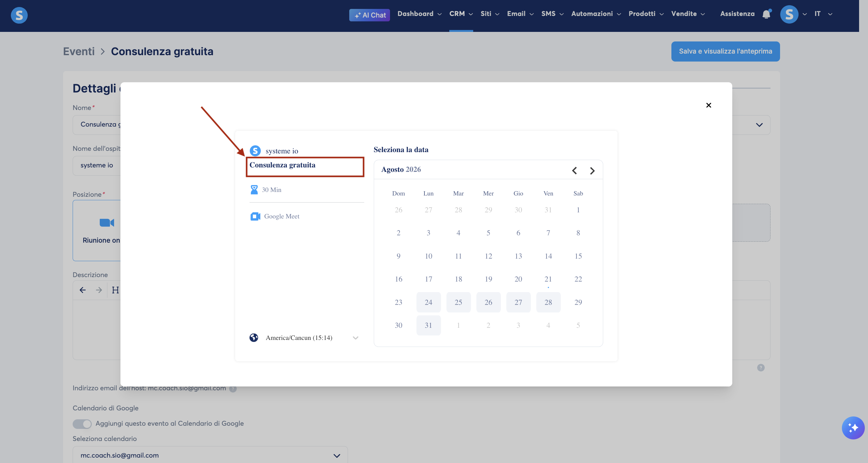Open the CRM menu

pyautogui.click(x=461, y=14)
